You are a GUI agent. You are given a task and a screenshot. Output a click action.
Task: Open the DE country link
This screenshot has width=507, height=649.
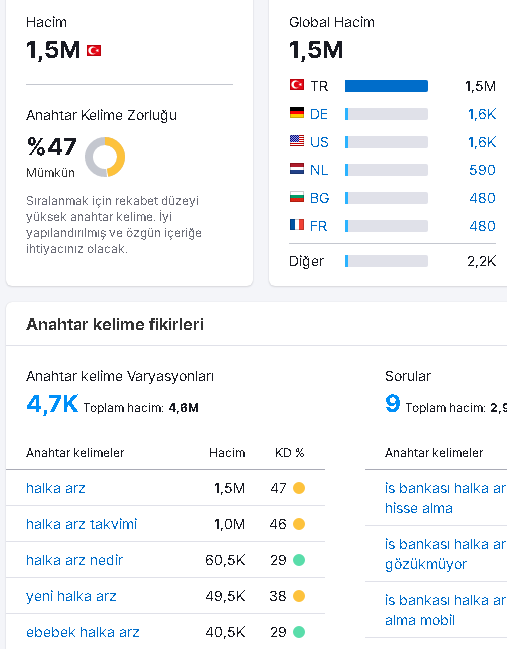[x=319, y=114]
